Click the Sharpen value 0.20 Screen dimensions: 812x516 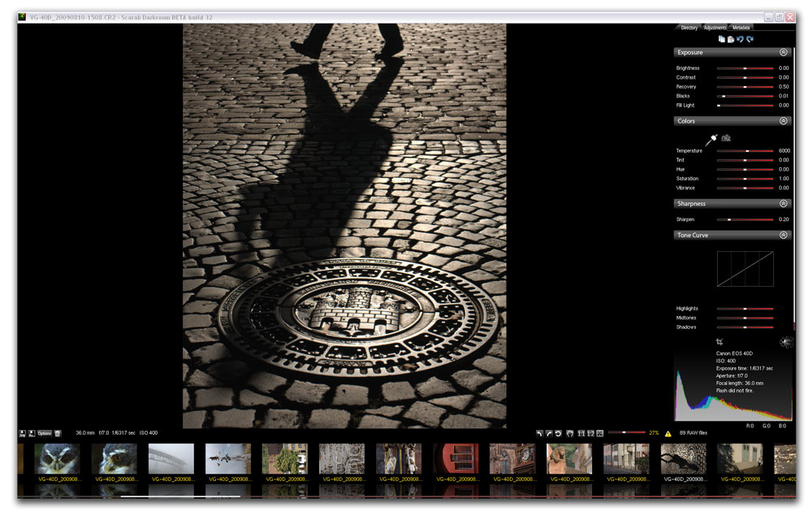pyautogui.click(x=784, y=219)
